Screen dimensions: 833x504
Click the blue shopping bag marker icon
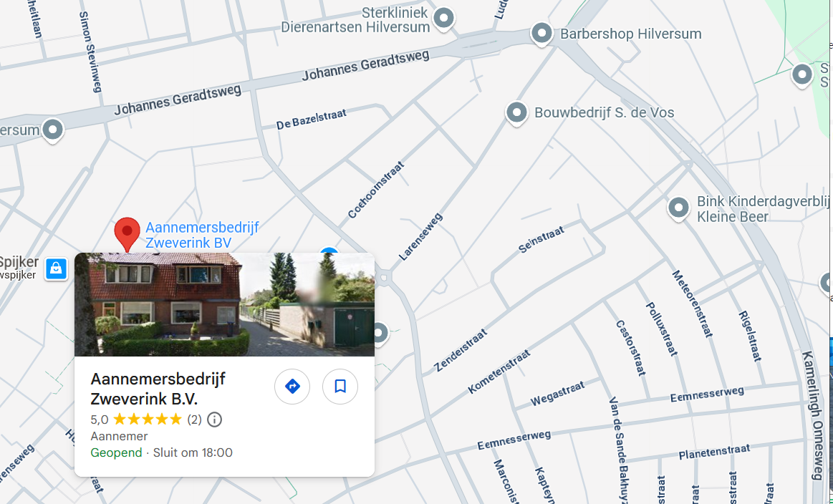56,268
